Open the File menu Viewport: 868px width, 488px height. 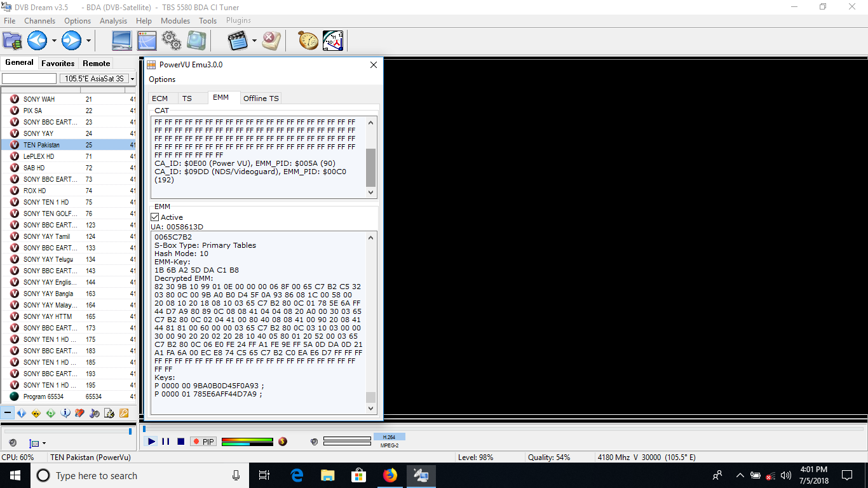pyautogui.click(x=10, y=21)
